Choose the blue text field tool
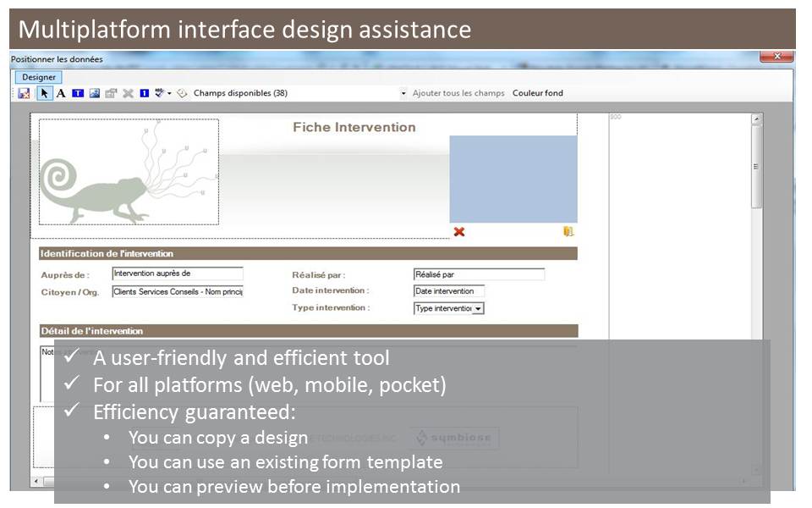This screenshot has width=812, height=508. [78, 93]
